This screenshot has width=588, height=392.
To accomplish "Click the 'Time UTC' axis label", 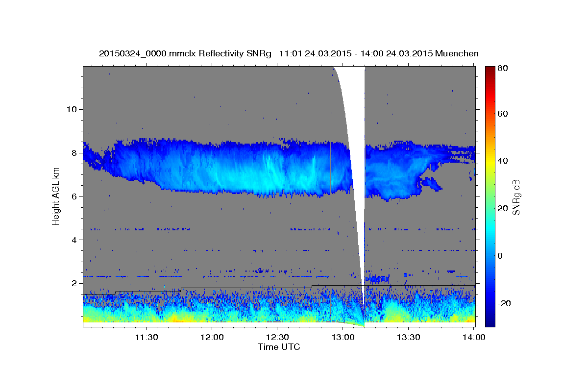I will [279, 347].
